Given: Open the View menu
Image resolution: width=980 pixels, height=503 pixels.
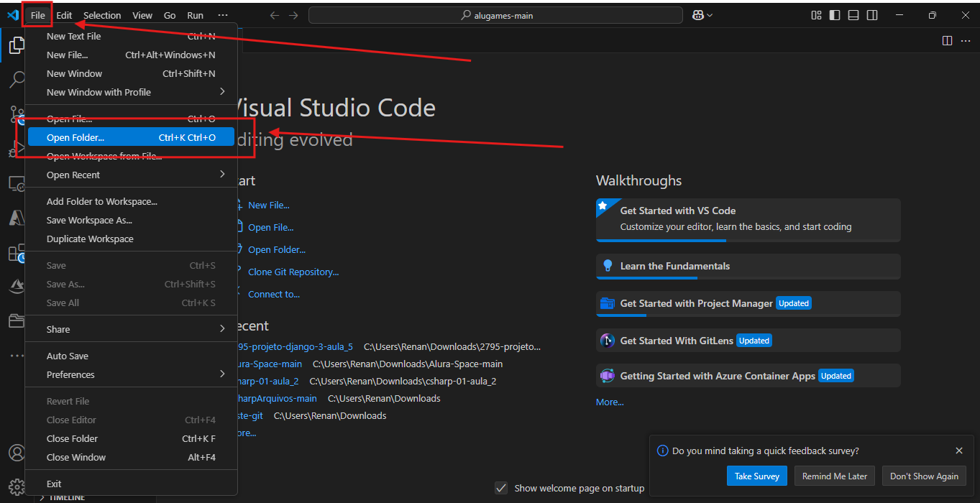Looking at the screenshot, I should tap(142, 15).
